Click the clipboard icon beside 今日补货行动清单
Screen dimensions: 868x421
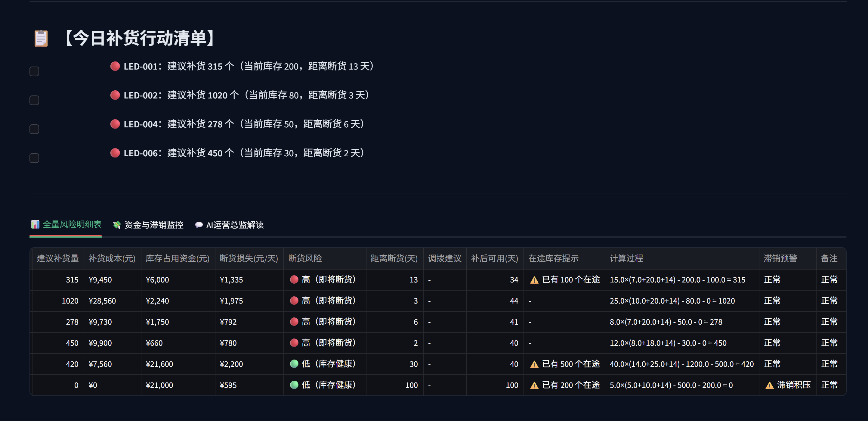pos(41,38)
